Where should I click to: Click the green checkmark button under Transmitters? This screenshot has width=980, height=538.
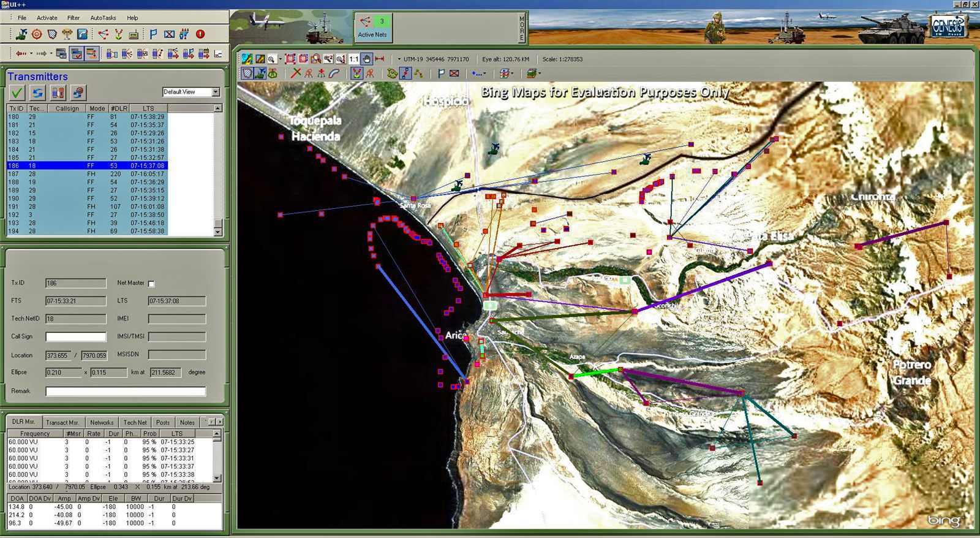click(17, 93)
